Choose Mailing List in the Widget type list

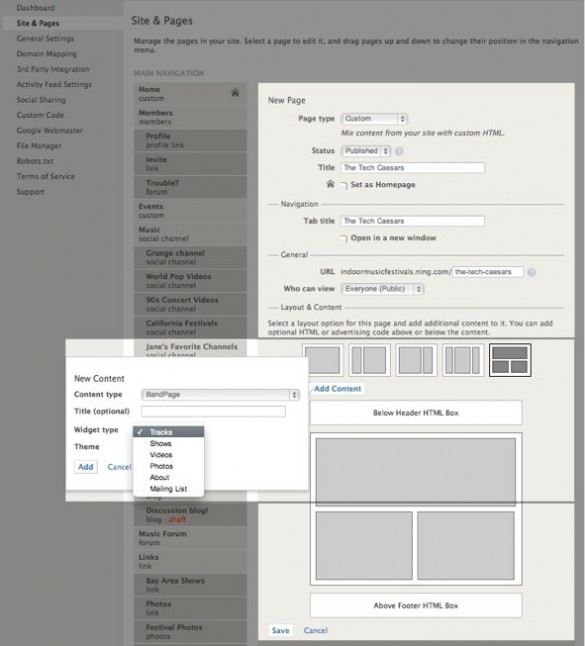coord(168,489)
